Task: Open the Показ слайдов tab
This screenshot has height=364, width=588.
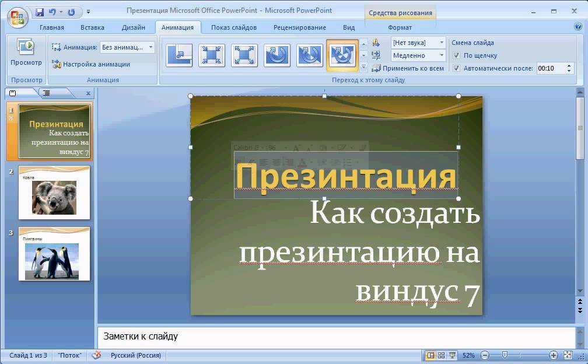Action: pos(233,27)
